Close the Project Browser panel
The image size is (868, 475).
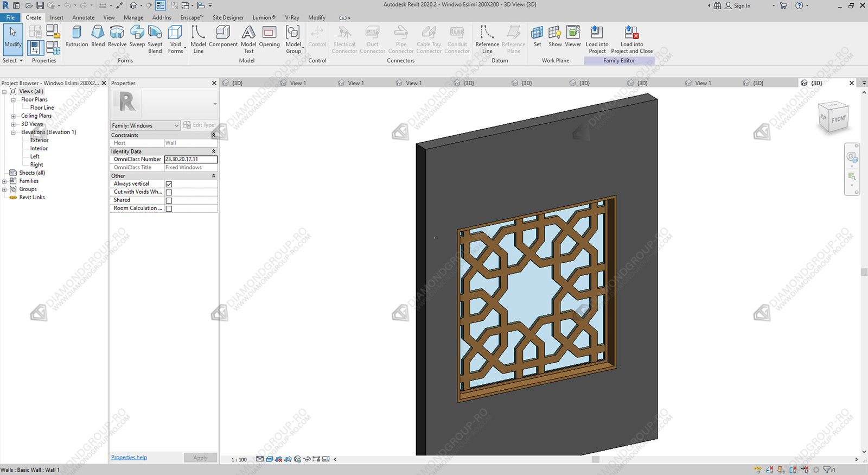point(104,83)
